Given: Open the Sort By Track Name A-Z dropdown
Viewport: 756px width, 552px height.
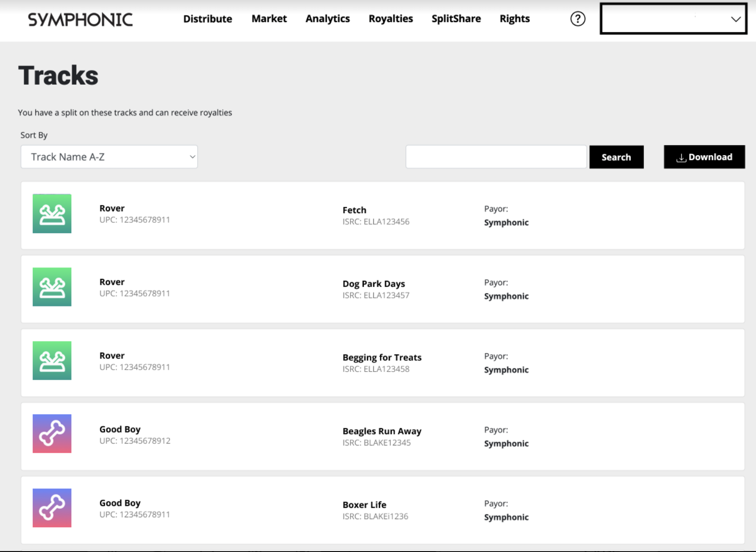Looking at the screenshot, I should [x=109, y=157].
